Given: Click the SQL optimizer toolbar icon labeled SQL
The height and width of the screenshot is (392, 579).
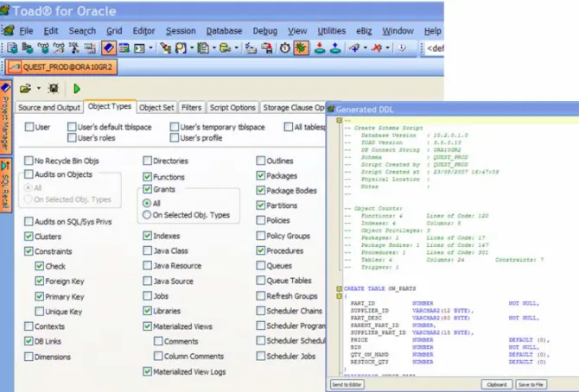Looking at the screenshot, I should coord(74,48).
